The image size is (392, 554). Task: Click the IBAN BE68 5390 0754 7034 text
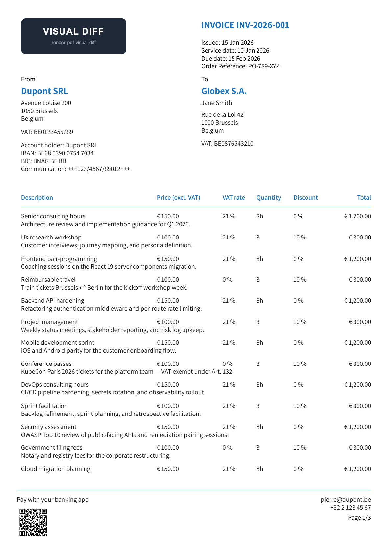[x=57, y=153]
